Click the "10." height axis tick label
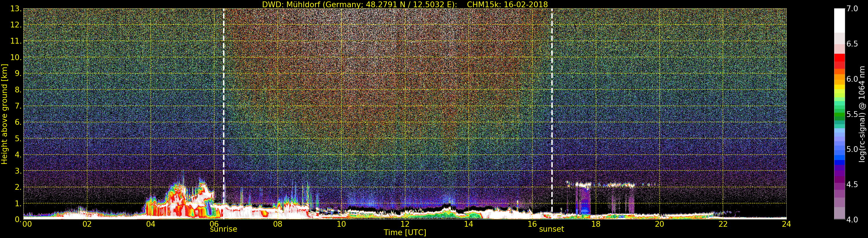 [x=16, y=57]
